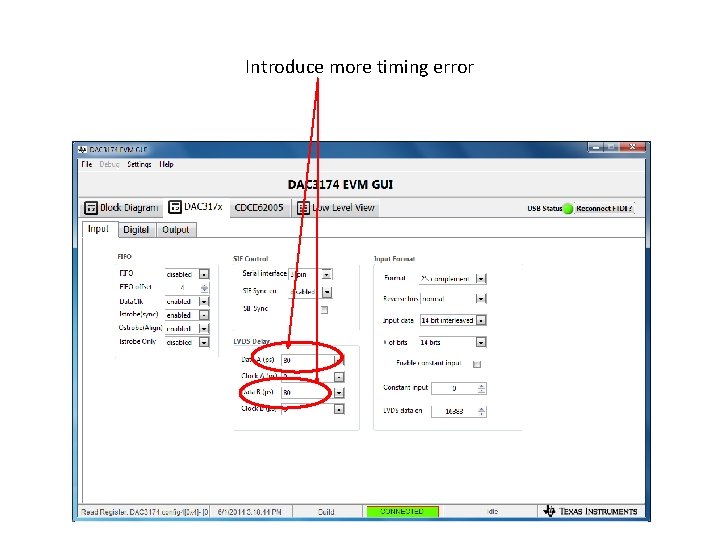Click the DAC317x tab icon

(x=175, y=207)
